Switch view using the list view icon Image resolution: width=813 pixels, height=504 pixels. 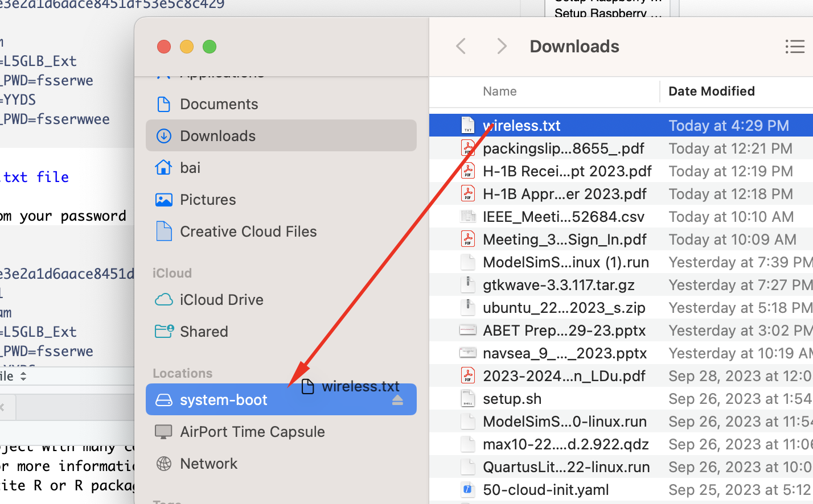tap(794, 47)
